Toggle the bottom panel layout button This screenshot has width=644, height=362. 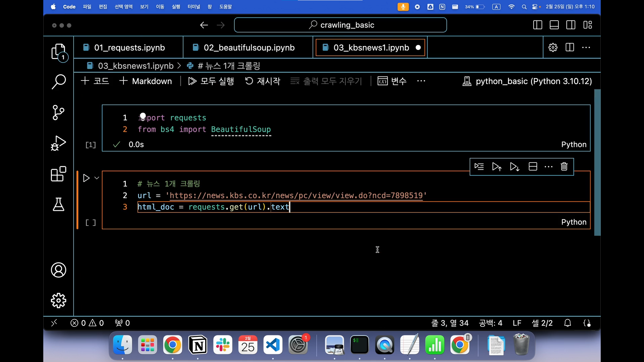pos(554,25)
